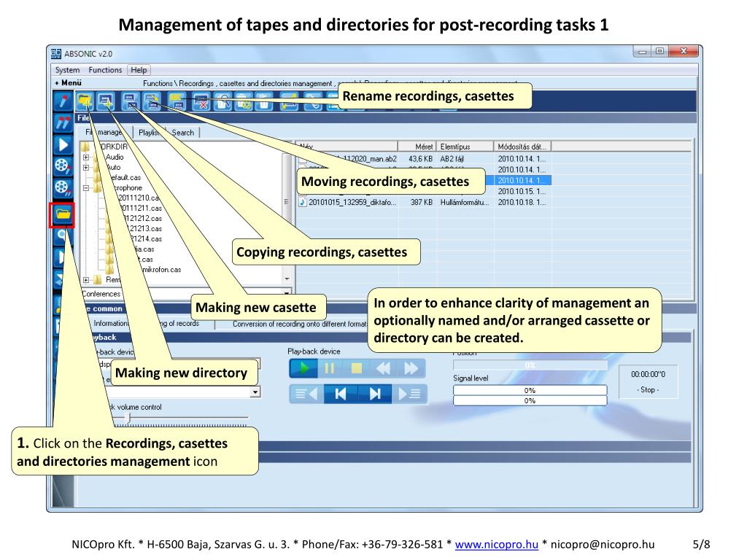The height and width of the screenshot is (560, 747).
Task: Click the film reel with one microphone icon
Action: (63, 166)
